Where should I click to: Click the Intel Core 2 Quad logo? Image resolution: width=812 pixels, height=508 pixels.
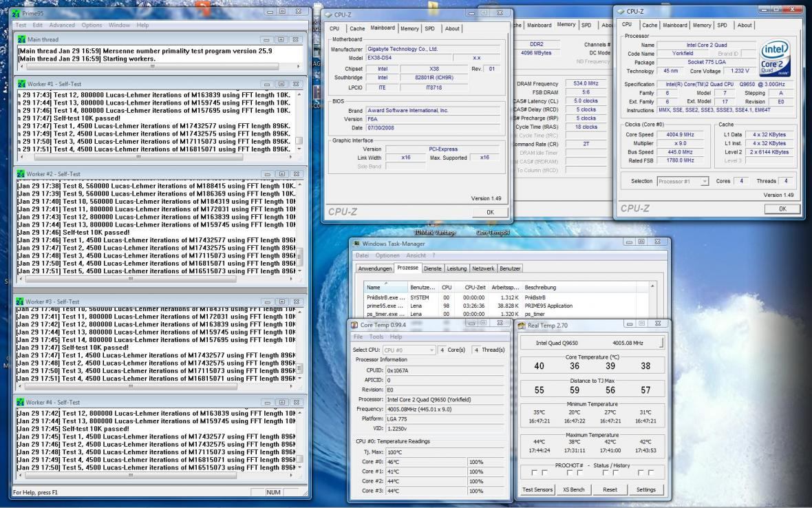click(775, 58)
